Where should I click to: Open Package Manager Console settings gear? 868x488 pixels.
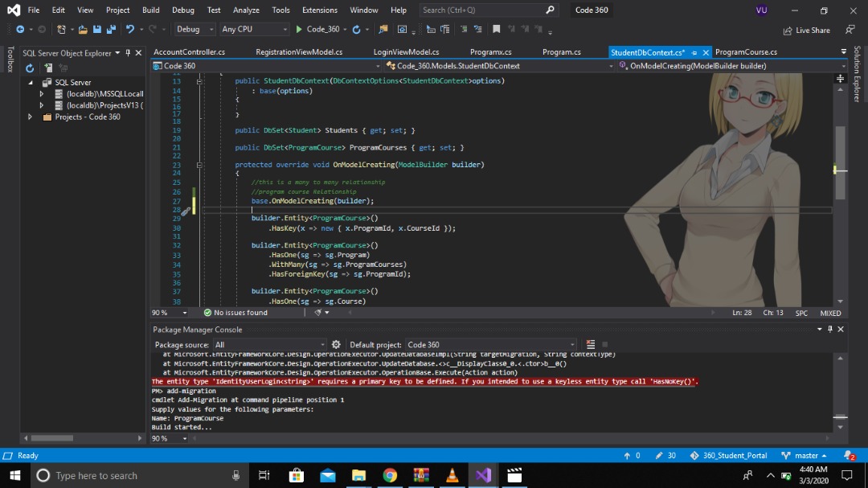(337, 344)
